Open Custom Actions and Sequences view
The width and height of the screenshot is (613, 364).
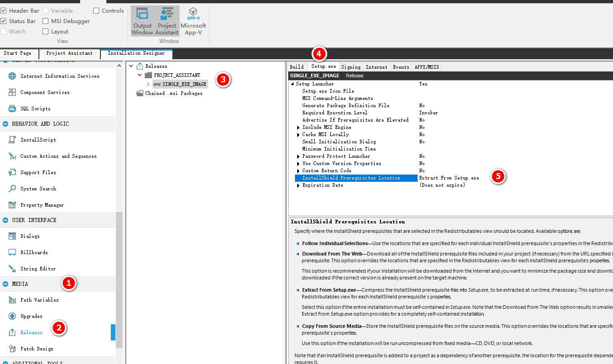pyautogui.click(x=58, y=156)
